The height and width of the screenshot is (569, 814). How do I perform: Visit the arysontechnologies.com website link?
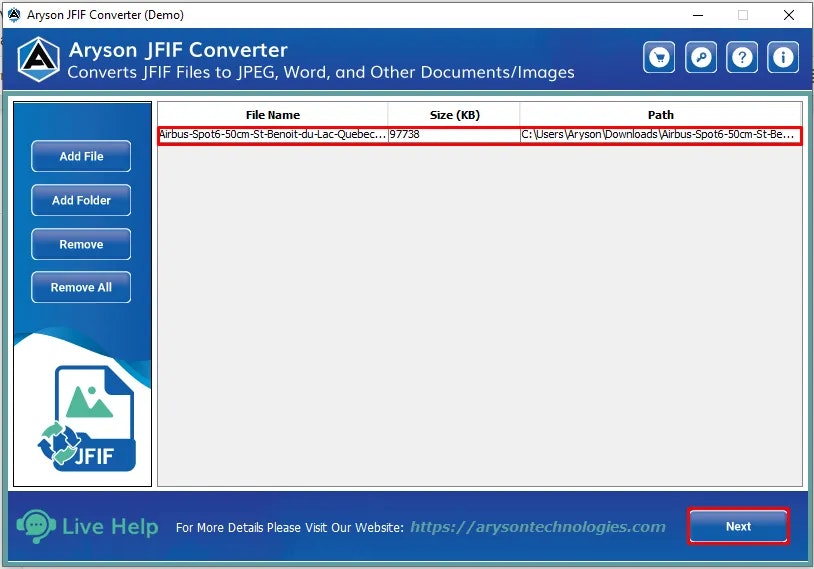[x=538, y=526]
